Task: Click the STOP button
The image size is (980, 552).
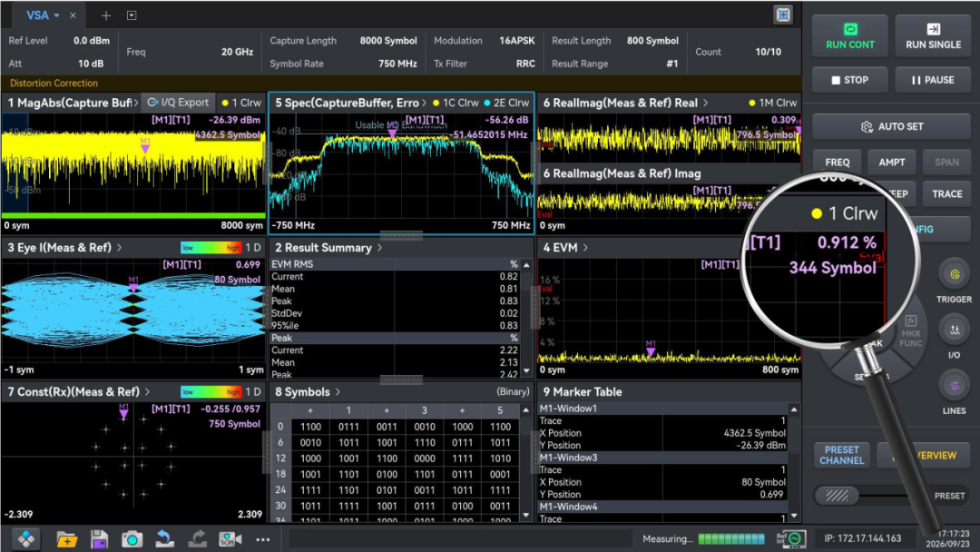Action: click(x=850, y=80)
